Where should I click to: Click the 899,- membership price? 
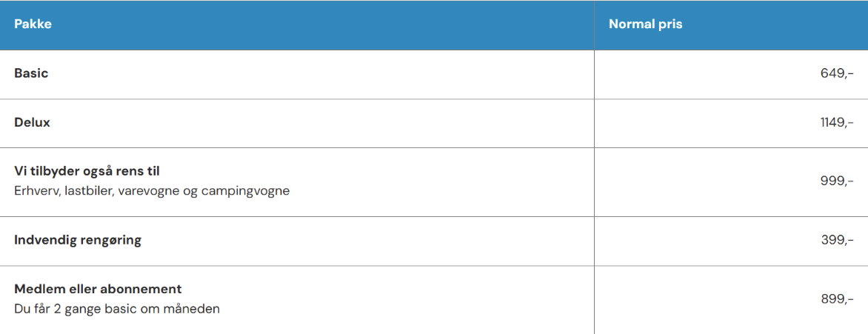click(837, 298)
